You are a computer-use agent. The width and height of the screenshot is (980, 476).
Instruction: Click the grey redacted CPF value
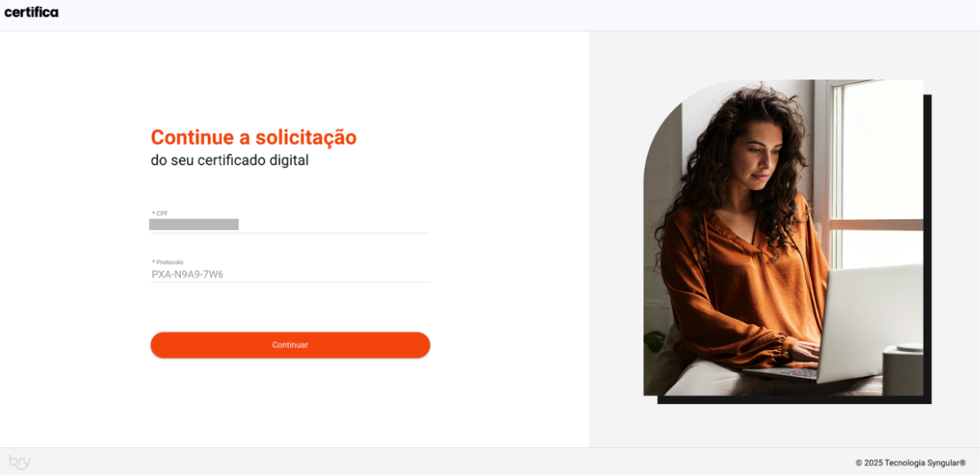pyautogui.click(x=194, y=224)
